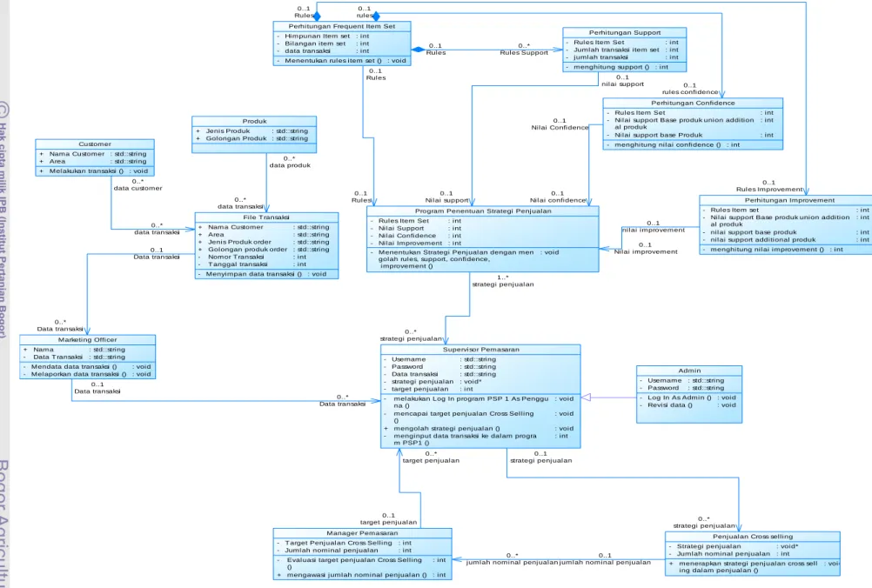Select the Bilangan item set attribute
The image size is (872, 588).
tap(315, 43)
